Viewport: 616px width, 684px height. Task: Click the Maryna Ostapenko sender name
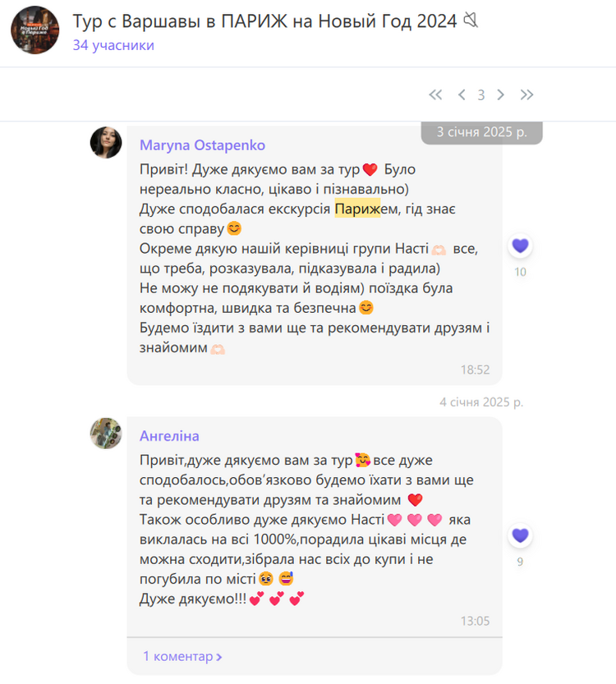pos(202,145)
